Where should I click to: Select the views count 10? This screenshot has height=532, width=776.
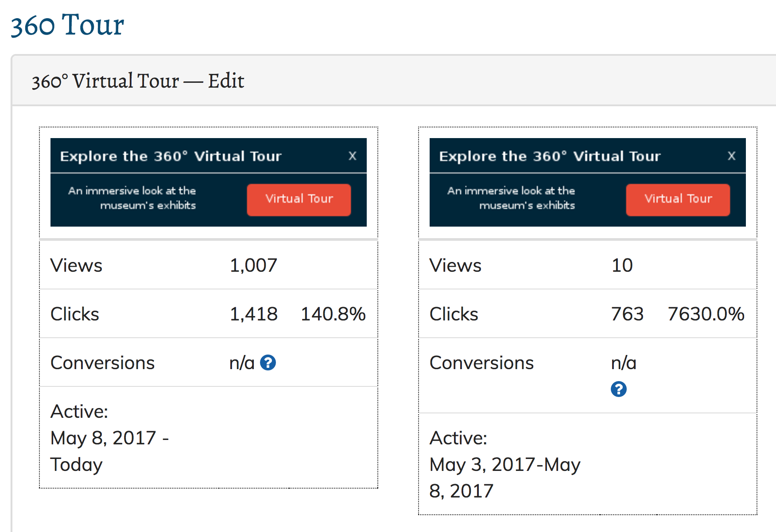(622, 265)
